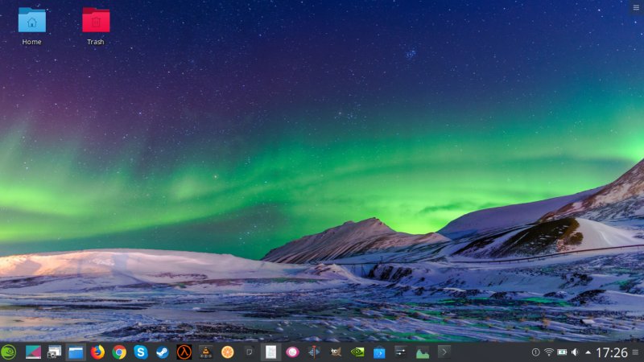644x362 pixels.
Task: Launch Google Chrome from the taskbar
Action: point(119,352)
